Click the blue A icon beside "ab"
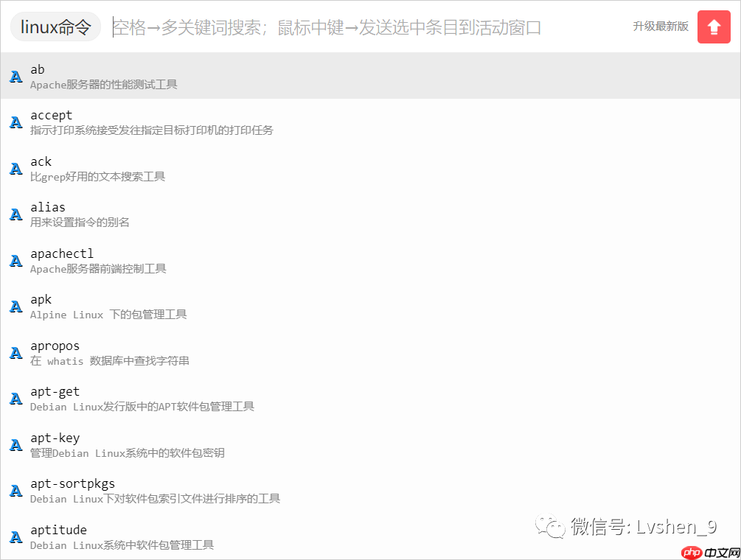 15,76
